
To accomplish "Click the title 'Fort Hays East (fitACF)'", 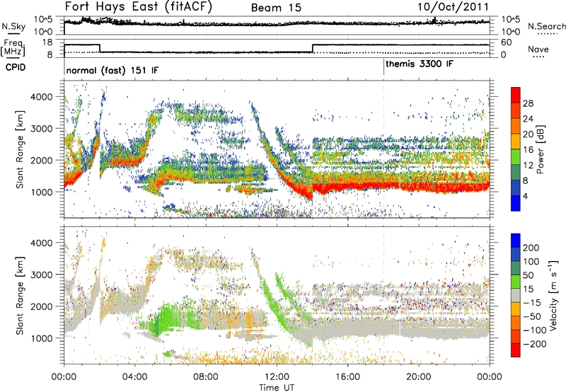I will pos(139,6).
